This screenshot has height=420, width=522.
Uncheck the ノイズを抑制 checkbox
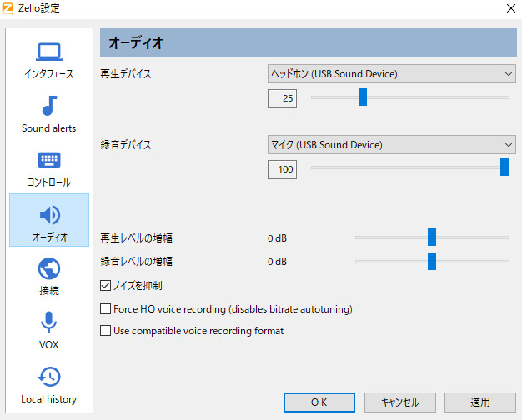click(105, 286)
